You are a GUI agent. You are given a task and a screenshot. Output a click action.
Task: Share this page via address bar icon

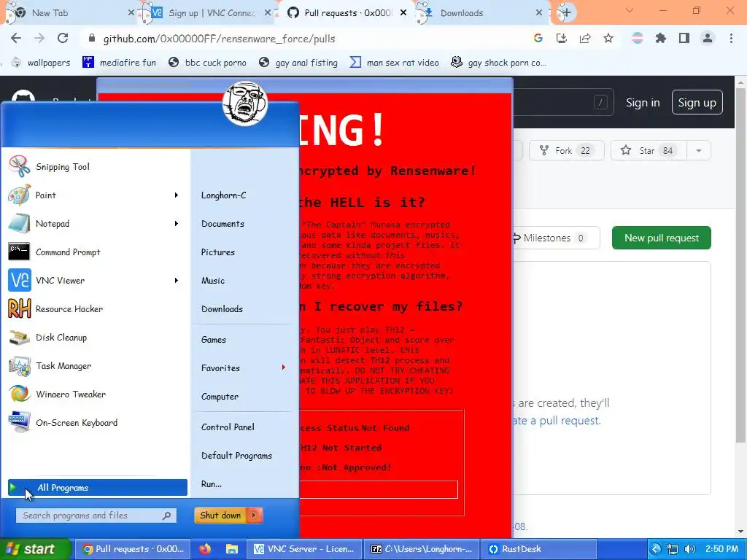[585, 38]
